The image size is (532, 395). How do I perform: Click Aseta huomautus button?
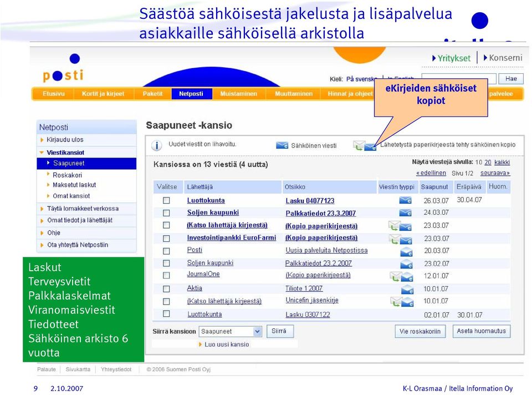tap(482, 331)
